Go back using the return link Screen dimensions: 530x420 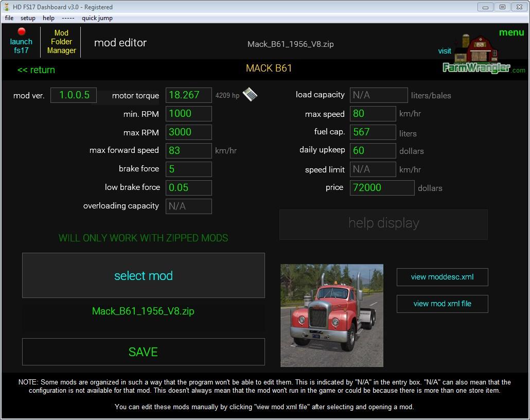(x=36, y=70)
